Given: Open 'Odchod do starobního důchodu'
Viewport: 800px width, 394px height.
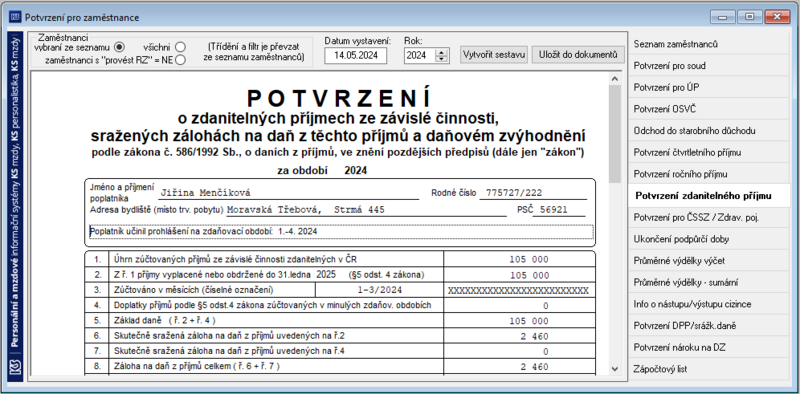Looking at the screenshot, I should click(709, 131).
